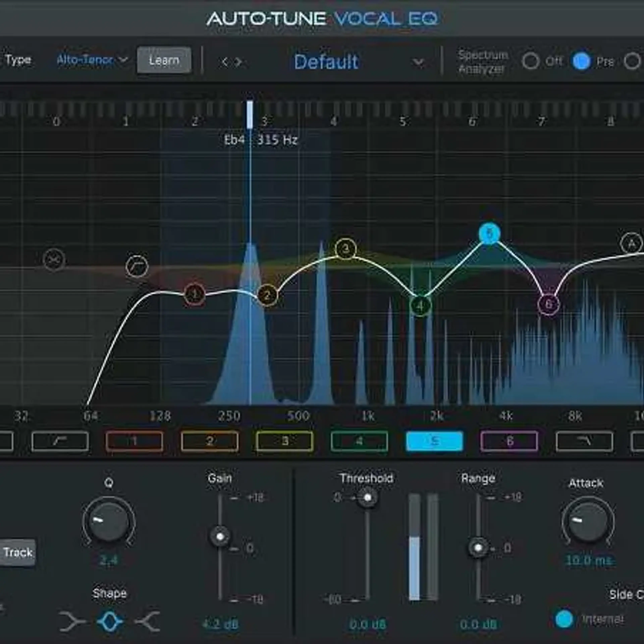Toggle band 2 button below graph

tap(210, 441)
